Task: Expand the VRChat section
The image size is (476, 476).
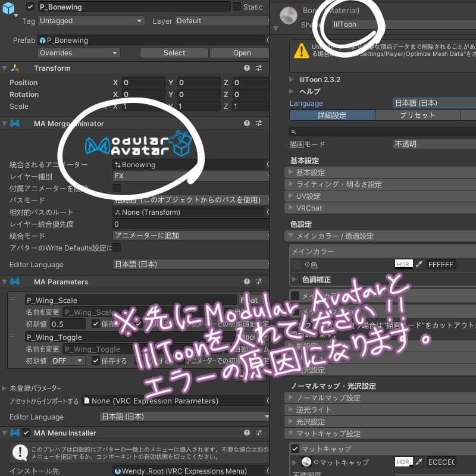Action: pyautogui.click(x=380, y=208)
